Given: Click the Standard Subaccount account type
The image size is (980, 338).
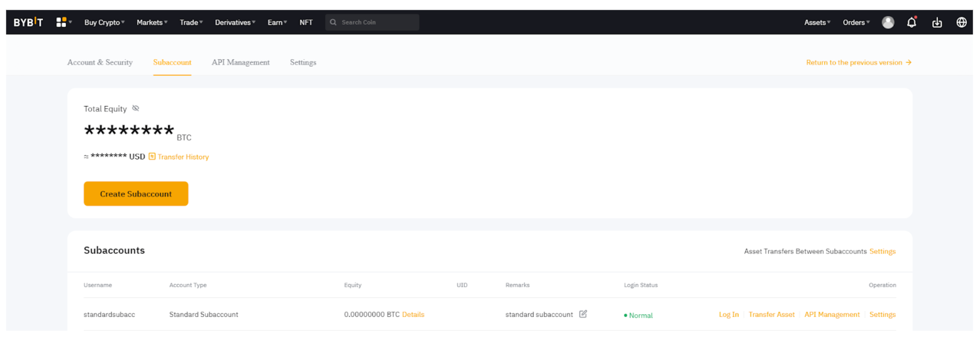Looking at the screenshot, I should [x=204, y=314].
